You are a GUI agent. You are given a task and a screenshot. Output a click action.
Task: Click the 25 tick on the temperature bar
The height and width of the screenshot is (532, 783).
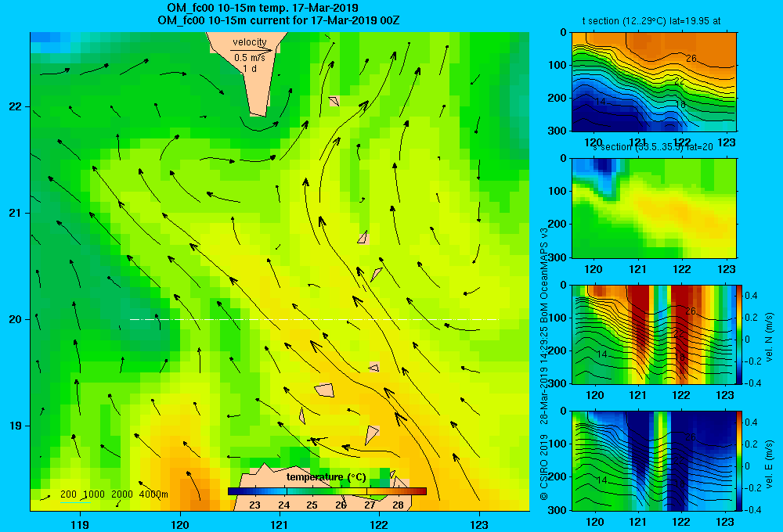[x=312, y=505]
